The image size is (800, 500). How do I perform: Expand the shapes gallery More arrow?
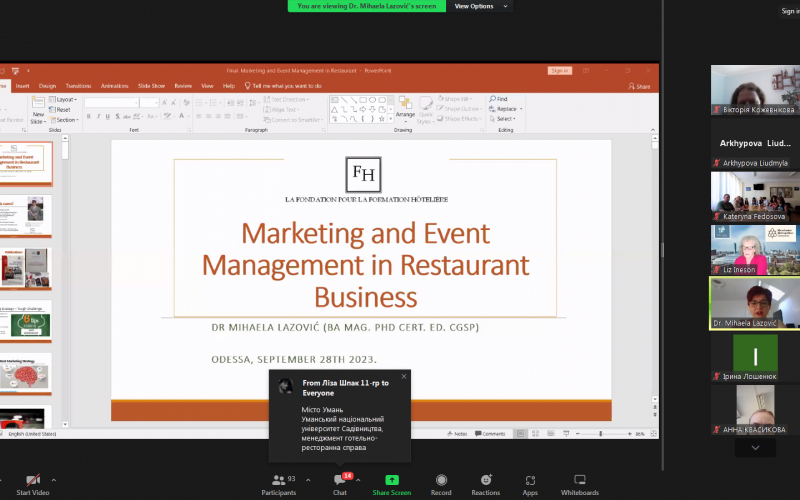pyautogui.click(x=391, y=119)
